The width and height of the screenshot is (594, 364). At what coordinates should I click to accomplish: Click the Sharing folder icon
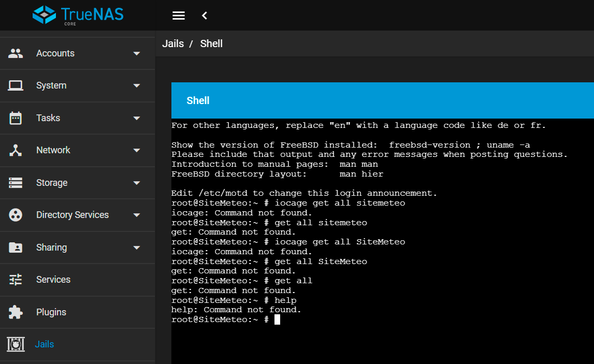[x=16, y=247]
